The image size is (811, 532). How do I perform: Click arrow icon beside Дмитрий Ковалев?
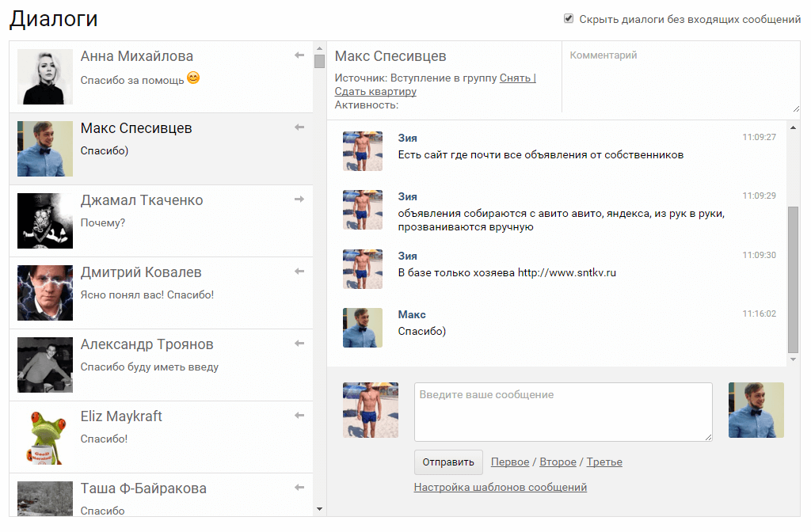click(299, 272)
